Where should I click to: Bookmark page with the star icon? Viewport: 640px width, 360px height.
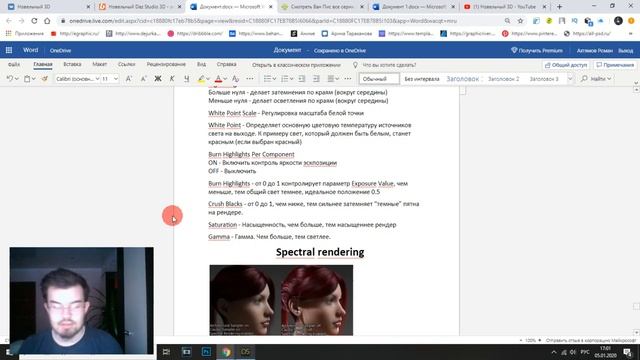(x=520, y=21)
